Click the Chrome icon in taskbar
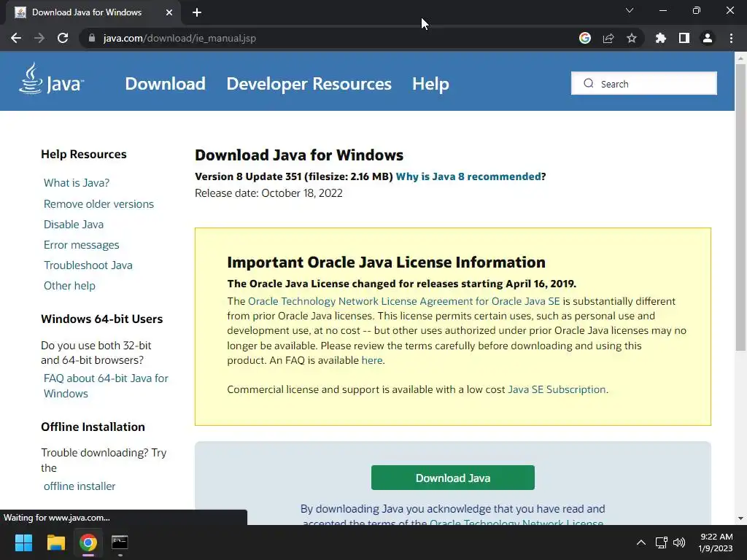 [88, 542]
